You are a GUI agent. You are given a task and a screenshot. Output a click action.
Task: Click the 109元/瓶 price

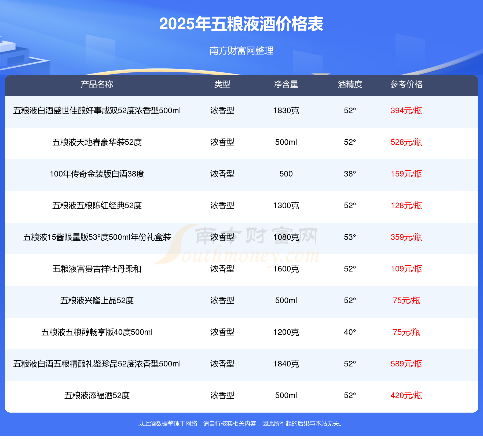(407, 269)
